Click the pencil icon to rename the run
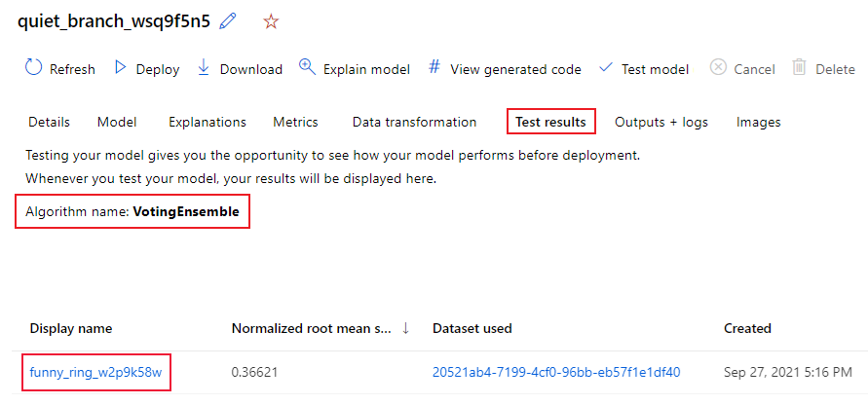Image resolution: width=868 pixels, height=405 pixels. point(229,21)
